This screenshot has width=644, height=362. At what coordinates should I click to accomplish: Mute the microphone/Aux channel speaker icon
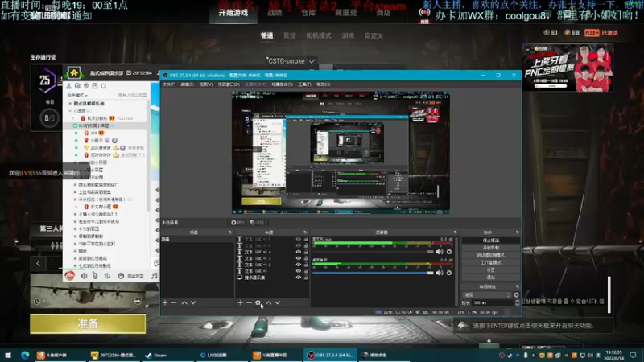click(x=439, y=252)
